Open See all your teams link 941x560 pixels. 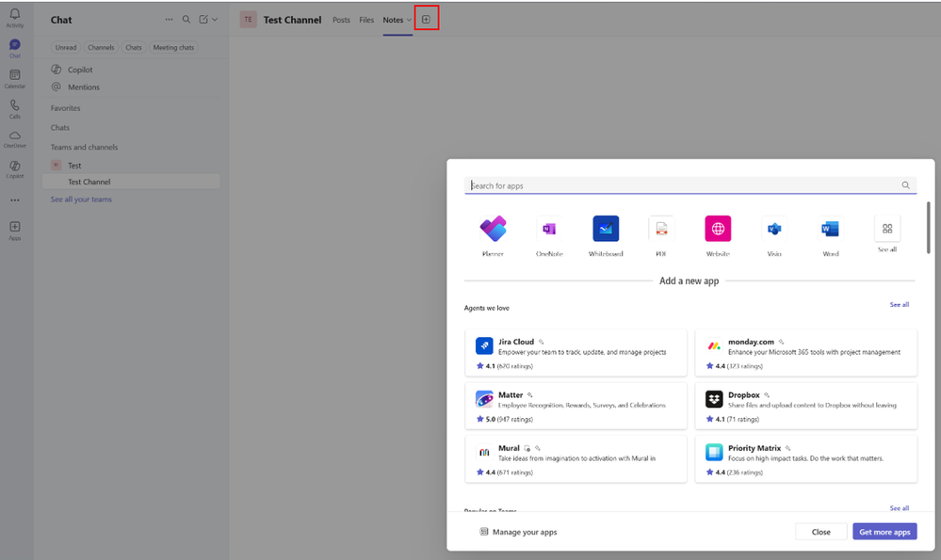81,199
